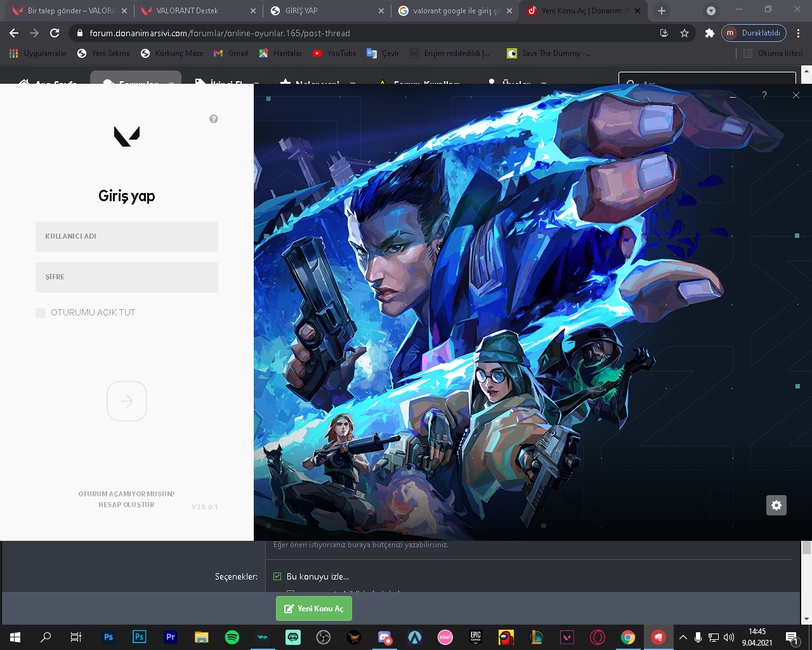
Task: Open OBS Studio from taskbar
Action: [324, 637]
